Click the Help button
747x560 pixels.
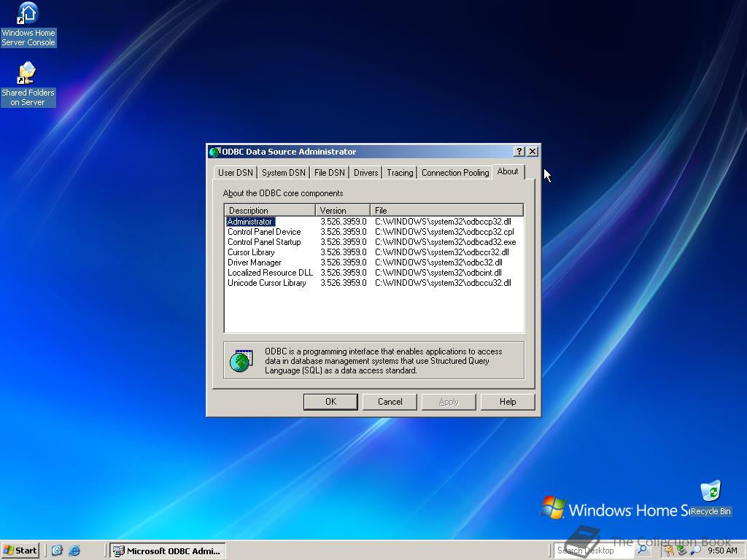pyautogui.click(x=508, y=402)
